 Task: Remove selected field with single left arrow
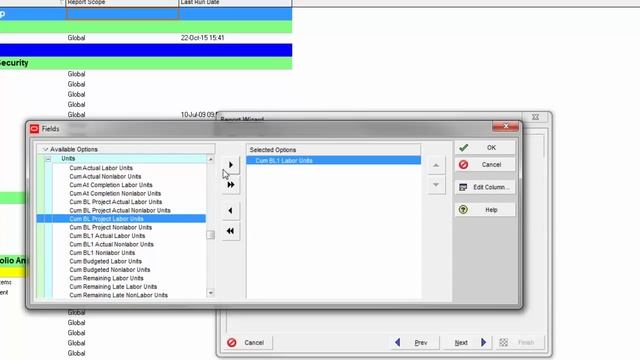pos(231,211)
